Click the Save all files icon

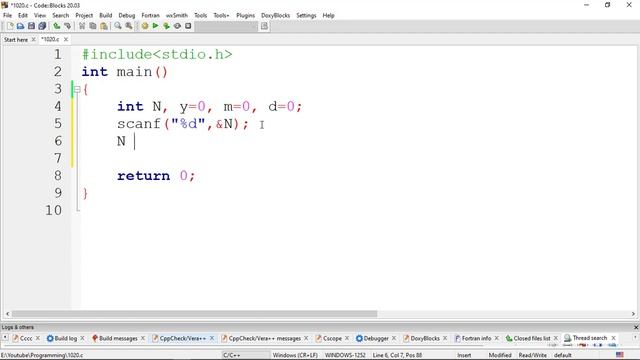(42, 26)
